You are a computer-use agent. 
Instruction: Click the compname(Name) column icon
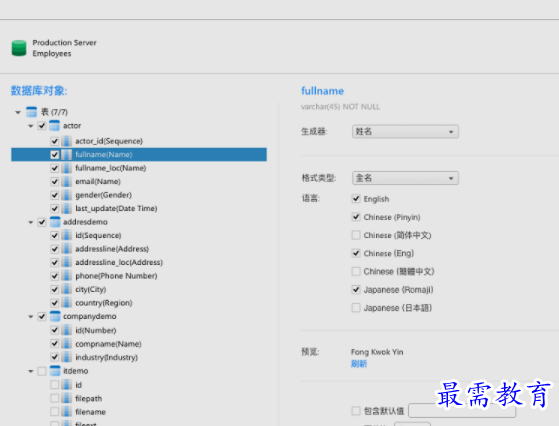pos(66,344)
